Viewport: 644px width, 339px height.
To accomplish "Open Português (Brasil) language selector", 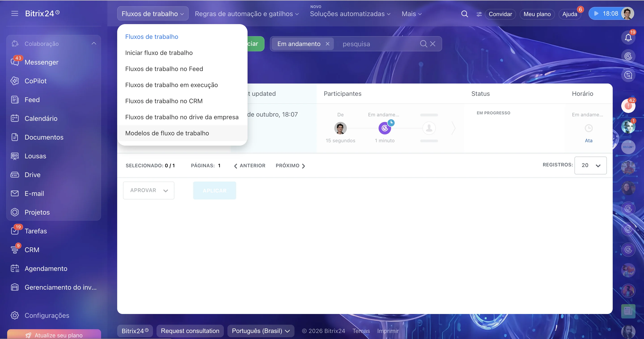I will [261, 331].
